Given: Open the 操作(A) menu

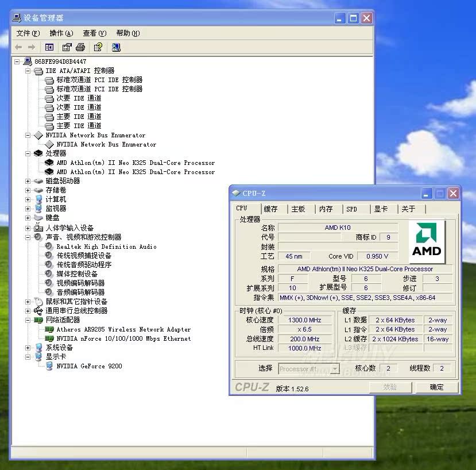Looking at the screenshot, I should 61,33.
